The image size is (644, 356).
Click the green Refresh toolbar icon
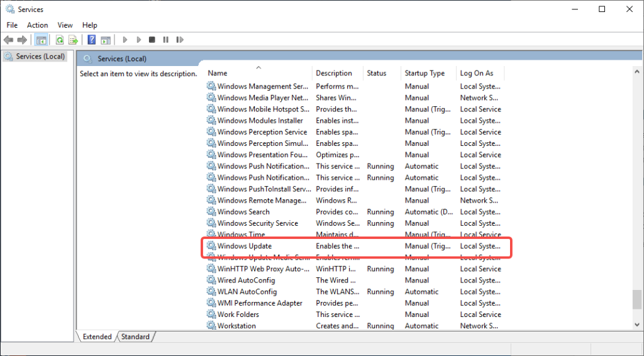[x=60, y=40]
